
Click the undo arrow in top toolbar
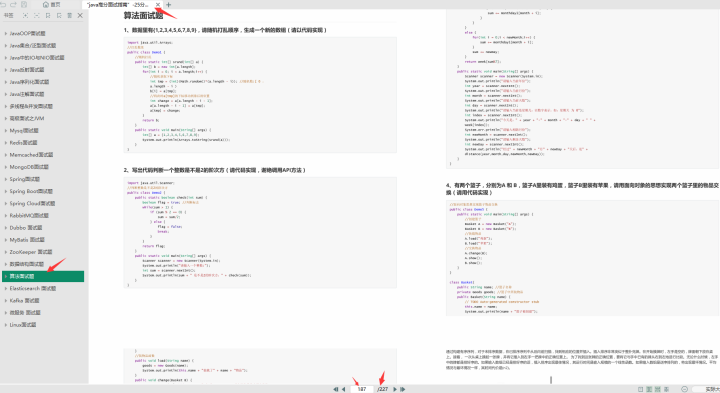(x=3, y=5)
